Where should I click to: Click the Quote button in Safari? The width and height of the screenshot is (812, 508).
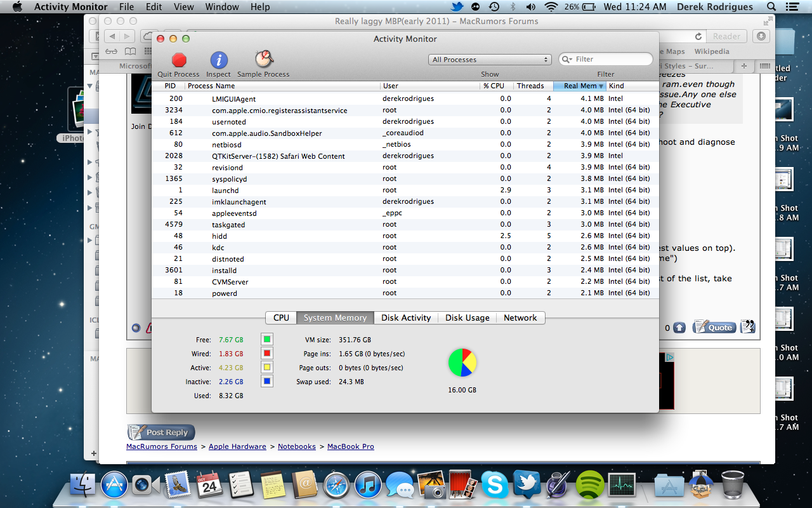(x=714, y=327)
